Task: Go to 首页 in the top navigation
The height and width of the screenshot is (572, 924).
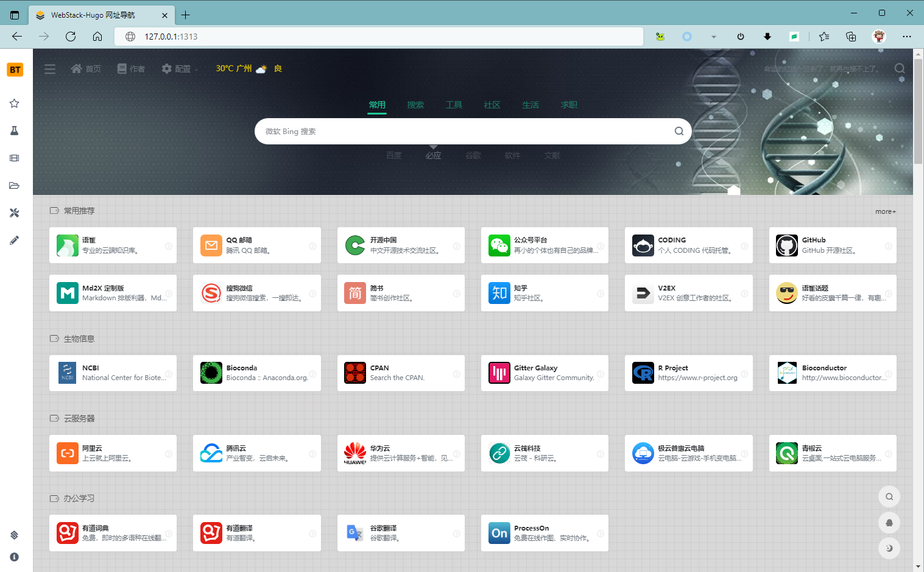Action: [x=86, y=69]
